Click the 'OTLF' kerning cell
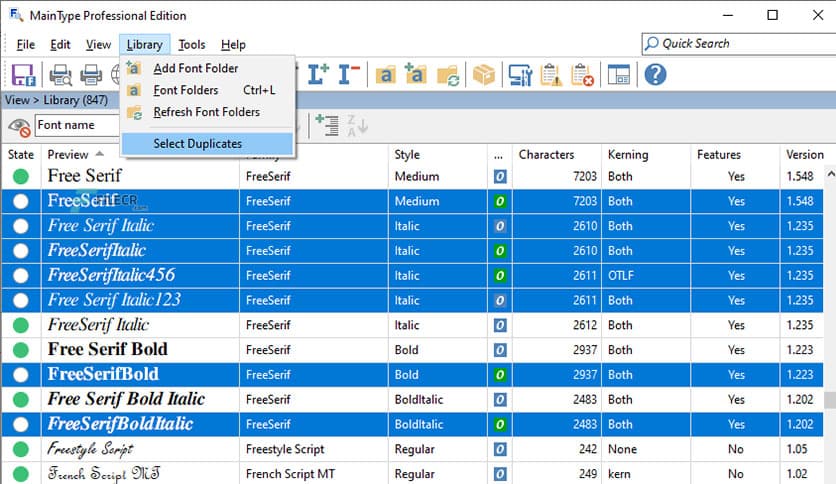Viewport: 836px width, 484px height. click(x=621, y=276)
